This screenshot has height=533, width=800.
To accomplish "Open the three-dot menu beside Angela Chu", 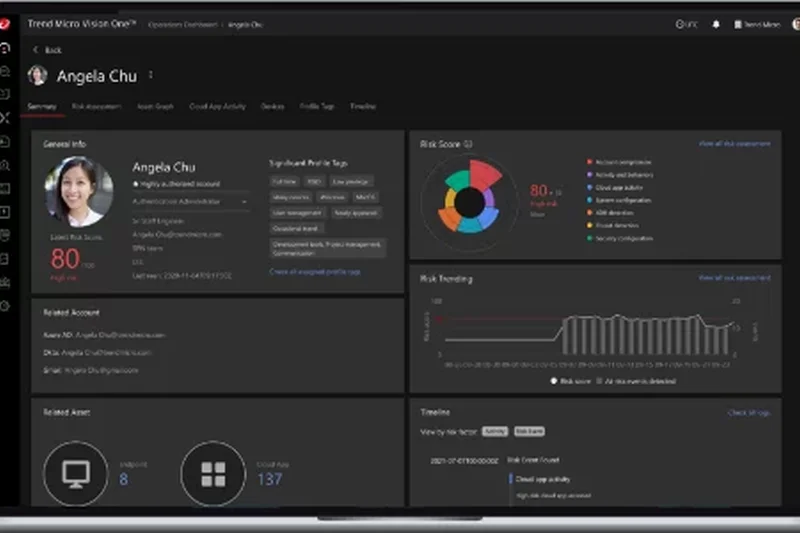I will pos(151,75).
